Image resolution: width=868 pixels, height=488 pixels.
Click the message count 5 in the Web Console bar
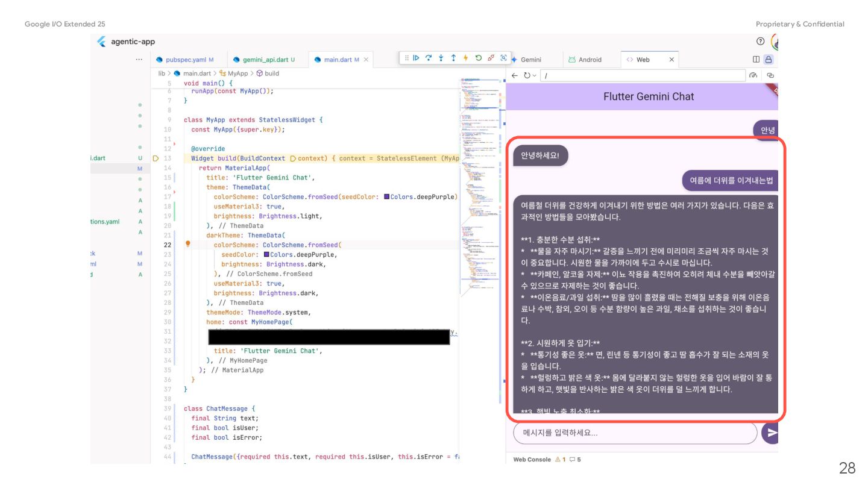pyautogui.click(x=575, y=460)
